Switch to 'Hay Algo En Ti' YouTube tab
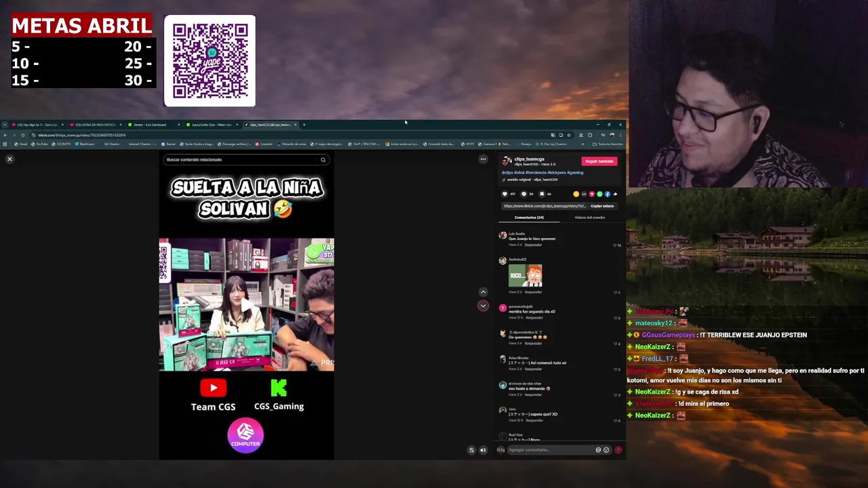This screenshot has width=868, height=488. [x=37, y=125]
